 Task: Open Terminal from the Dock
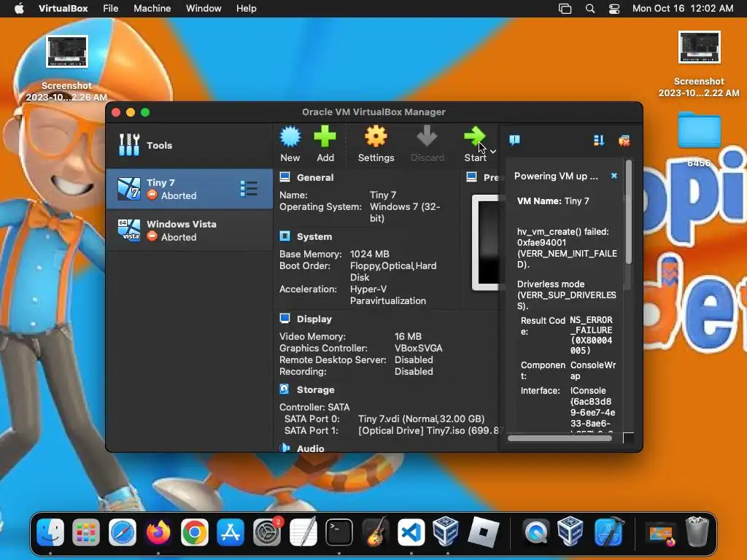tap(338, 532)
